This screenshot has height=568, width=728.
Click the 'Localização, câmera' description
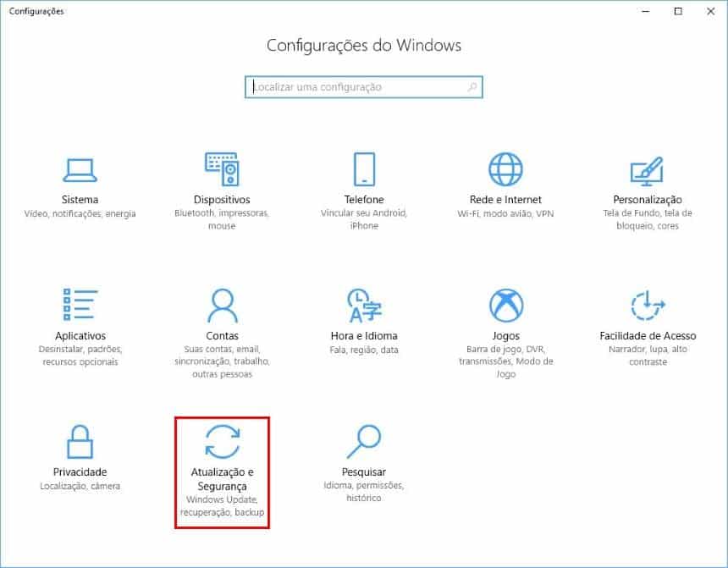[x=80, y=486]
